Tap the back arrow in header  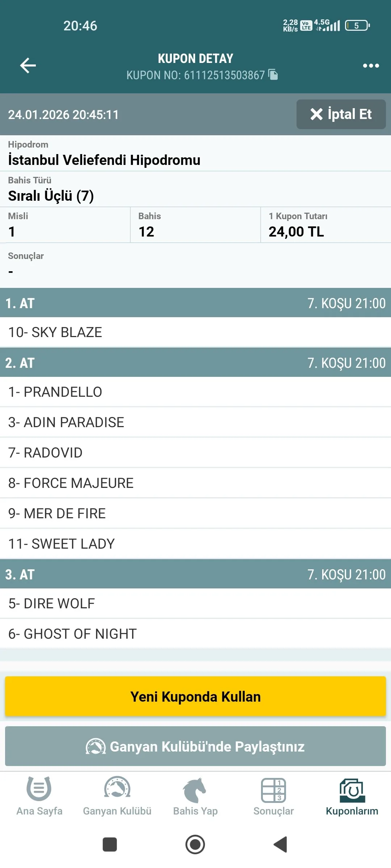[28, 65]
